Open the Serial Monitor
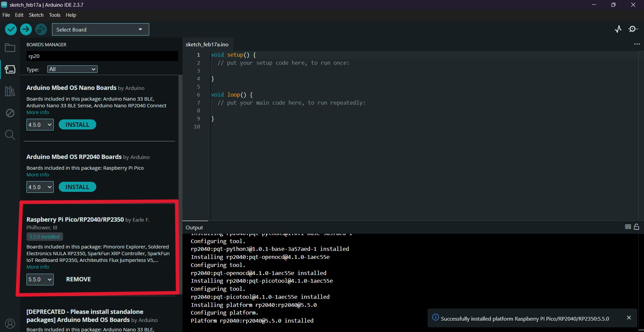 (x=633, y=29)
